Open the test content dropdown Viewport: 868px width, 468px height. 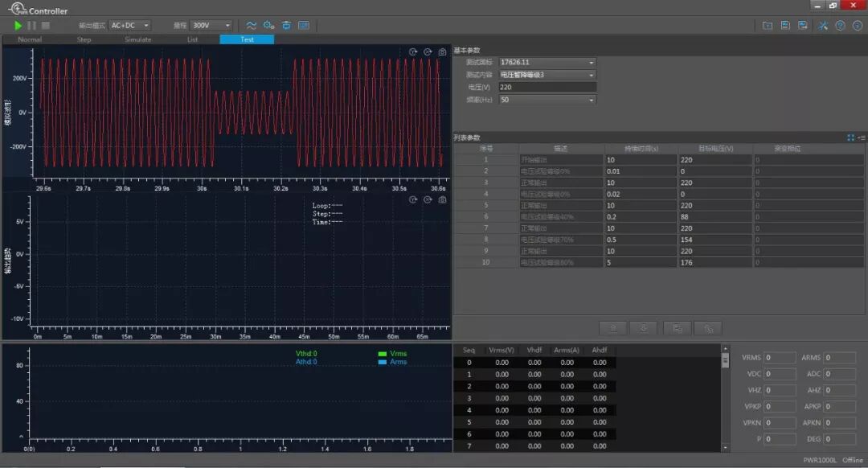point(547,75)
